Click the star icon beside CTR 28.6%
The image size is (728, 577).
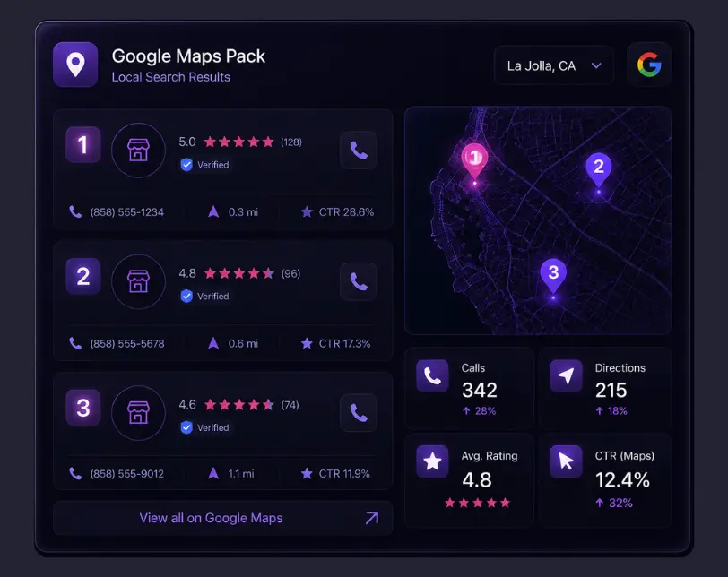[x=307, y=212]
